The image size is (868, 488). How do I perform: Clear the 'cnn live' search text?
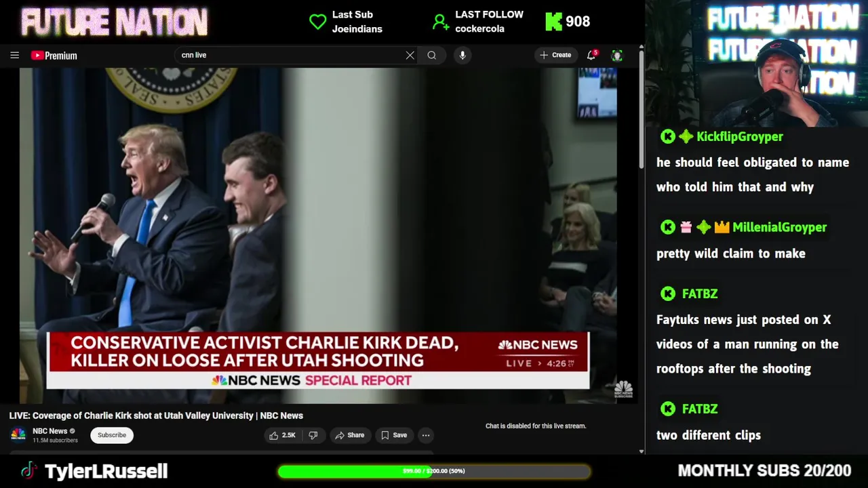410,55
